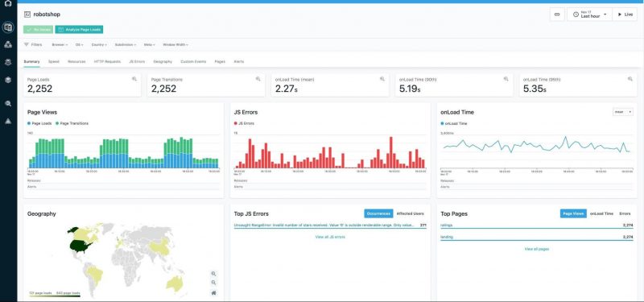Open the View all JS errors link
The height and width of the screenshot is (302, 644).
tap(330, 237)
